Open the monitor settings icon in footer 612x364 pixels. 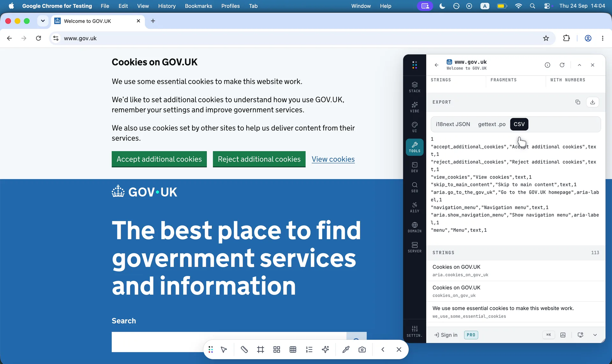[580, 335]
